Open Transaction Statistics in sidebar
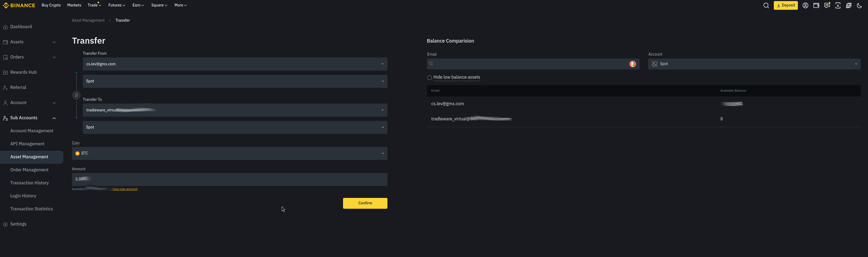 pos(31,209)
